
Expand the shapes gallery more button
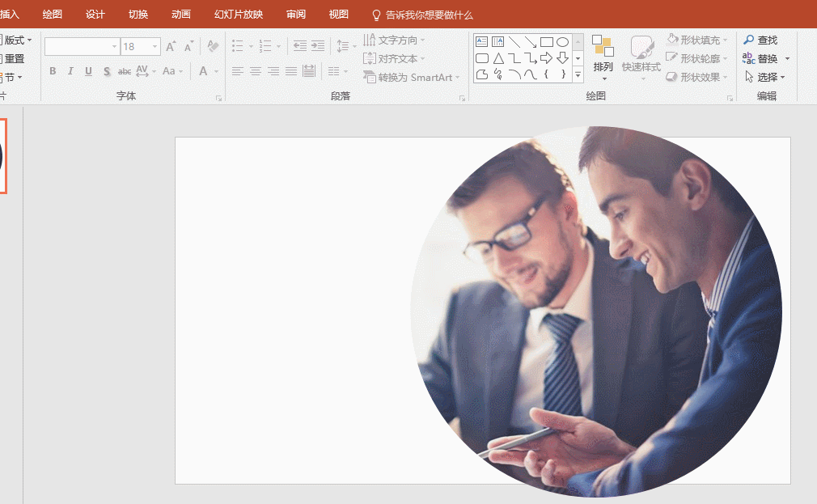[578, 75]
